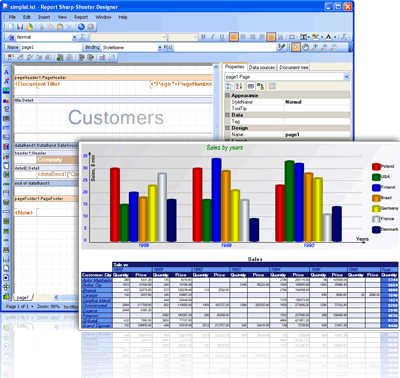400x378 pixels.
Task: Toggle Bold formatting button
Action: (x=203, y=37)
